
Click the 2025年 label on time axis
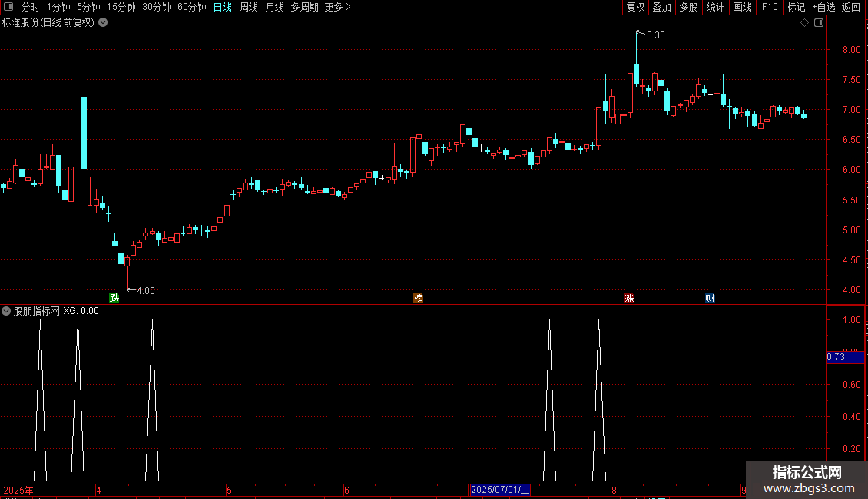tap(18, 490)
